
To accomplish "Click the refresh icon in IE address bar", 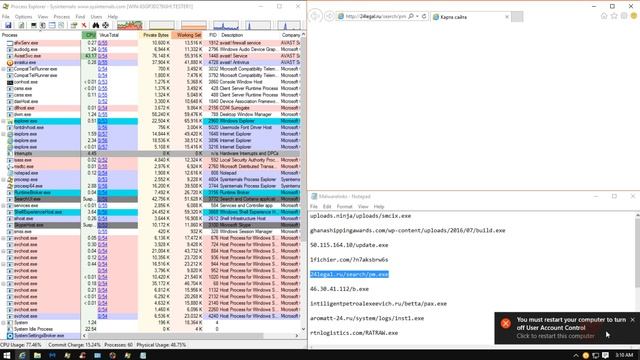I will (424, 16).
